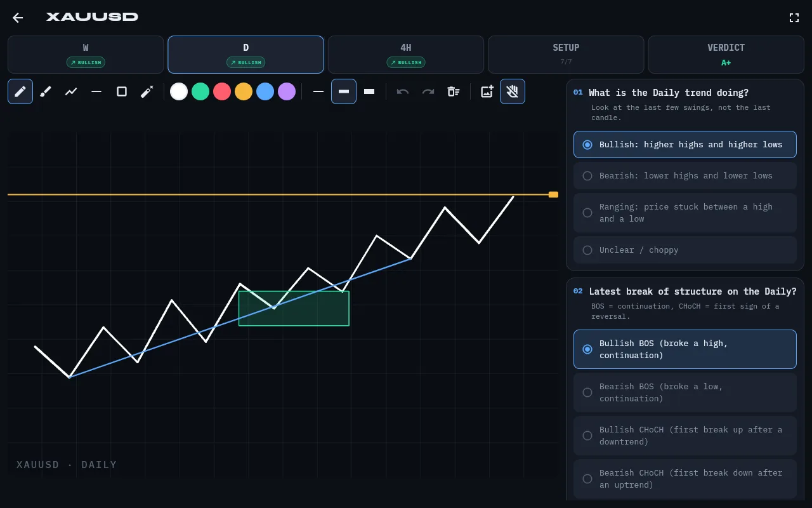
Task: Enter fullscreen mode
Action: point(794,18)
